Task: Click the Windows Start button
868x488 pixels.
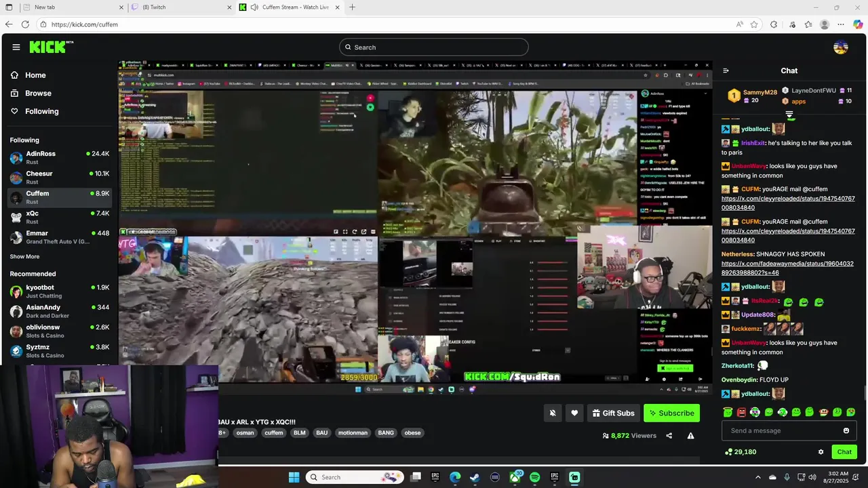Action: 294,477
